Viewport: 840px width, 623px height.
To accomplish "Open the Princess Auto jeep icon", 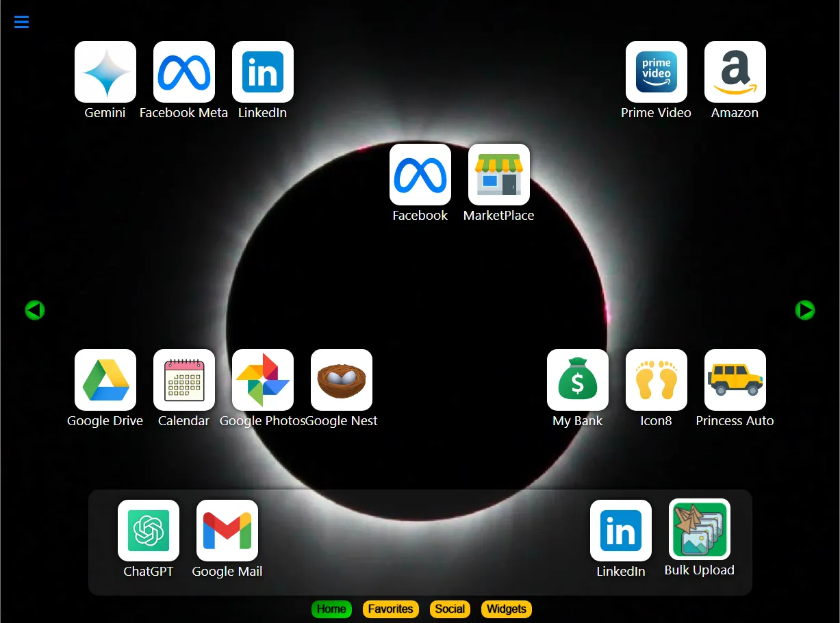I will click(x=735, y=380).
